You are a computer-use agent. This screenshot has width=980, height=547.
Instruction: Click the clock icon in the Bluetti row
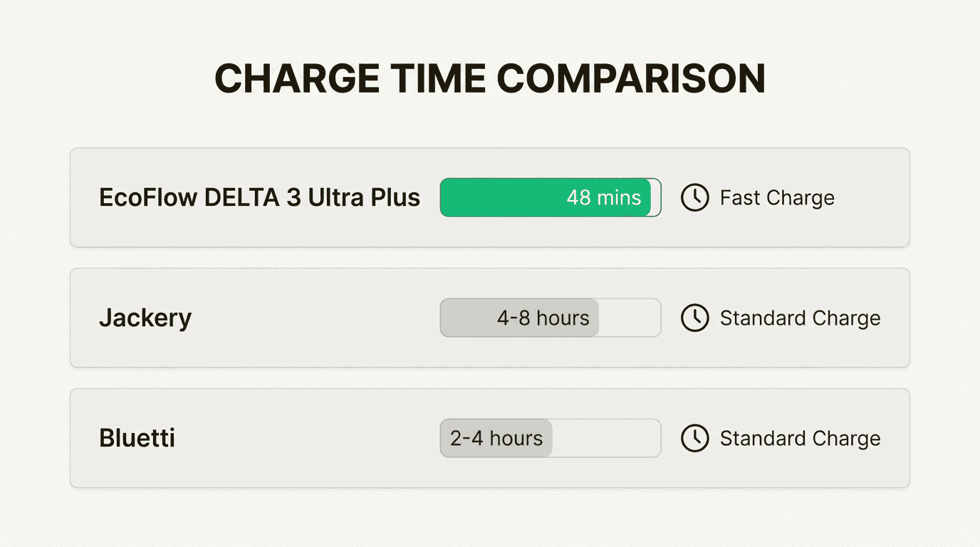[x=694, y=438]
